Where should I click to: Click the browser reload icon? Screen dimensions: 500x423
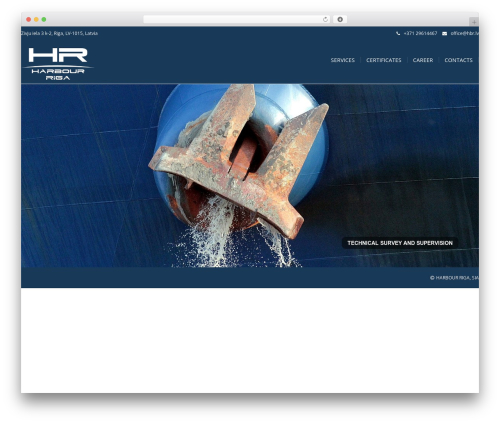(x=325, y=19)
